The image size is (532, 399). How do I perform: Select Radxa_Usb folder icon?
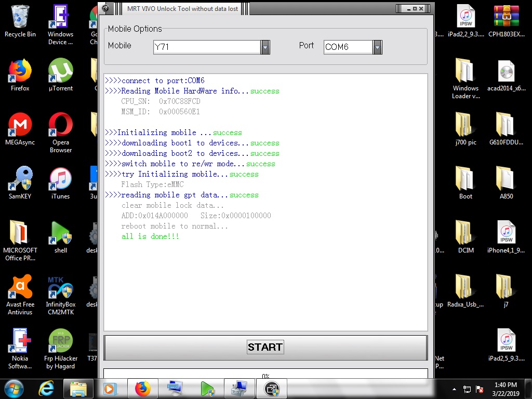point(466,291)
